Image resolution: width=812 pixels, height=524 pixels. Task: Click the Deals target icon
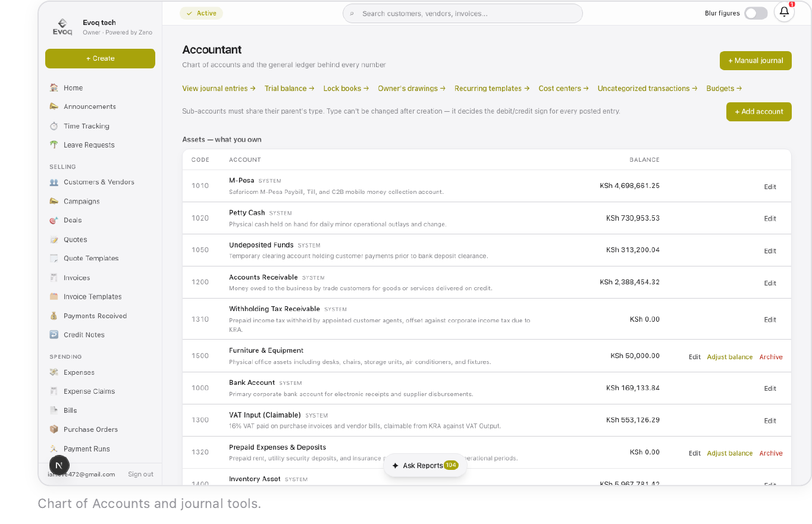point(54,220)
